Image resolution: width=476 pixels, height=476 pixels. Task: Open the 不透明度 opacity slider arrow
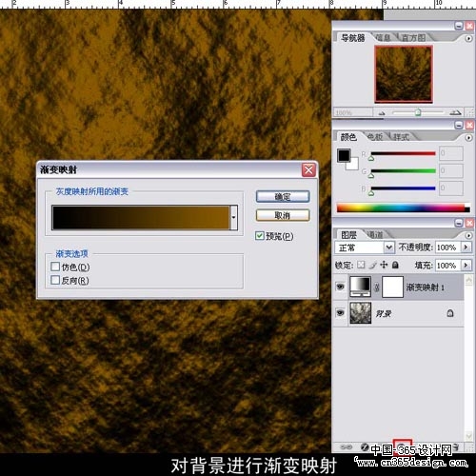click(x=466, y=248)
